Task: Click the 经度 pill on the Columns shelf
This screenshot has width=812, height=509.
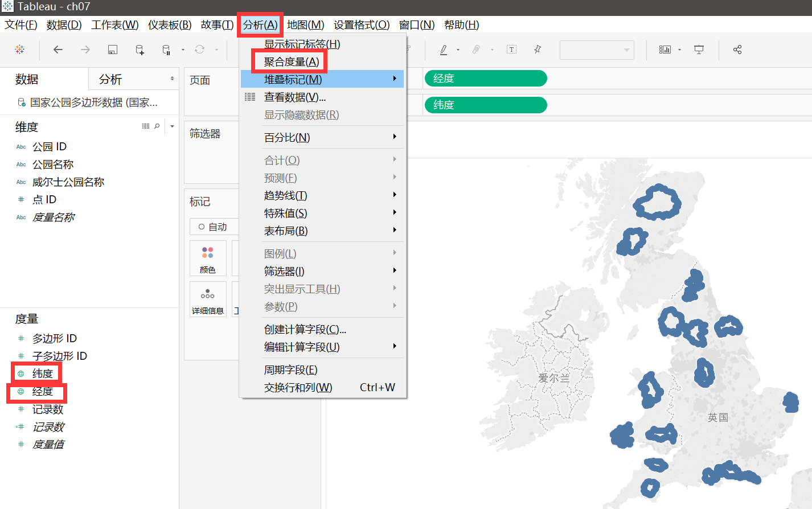Action: coord(485,78)
